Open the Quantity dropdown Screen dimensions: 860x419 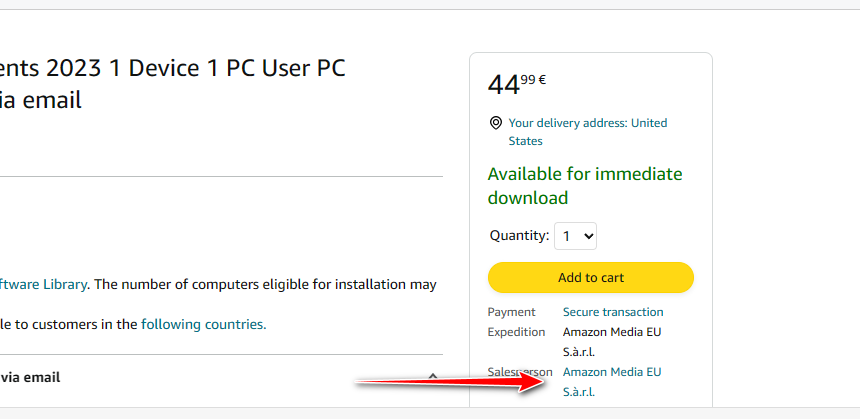[x=575, y=236]
